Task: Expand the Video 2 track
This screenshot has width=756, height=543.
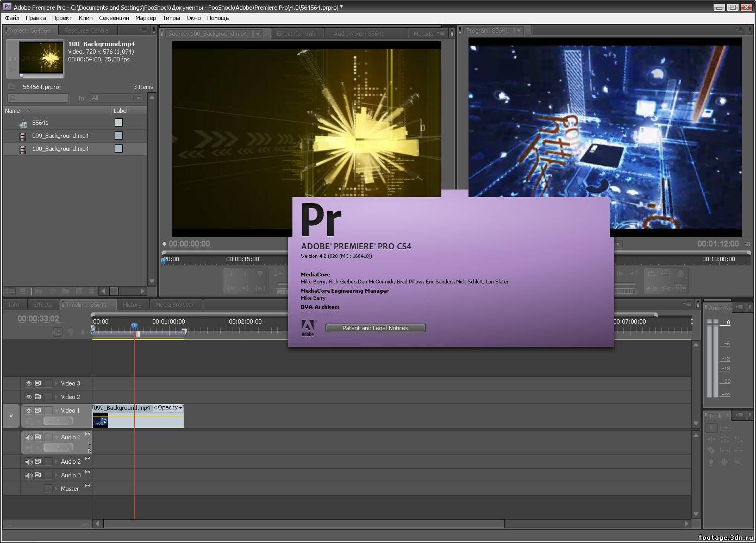Action: tap(56, 397)
